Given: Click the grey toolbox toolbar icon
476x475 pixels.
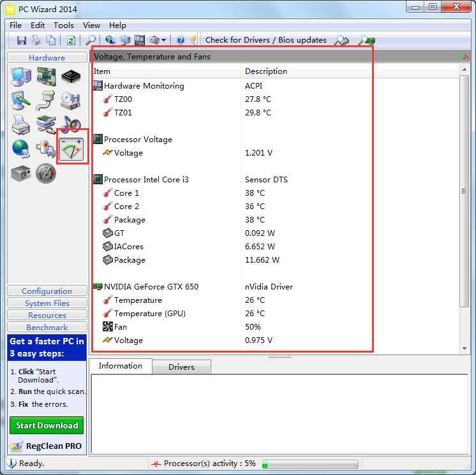Looking at the screenshot, I should click(154, 40).
